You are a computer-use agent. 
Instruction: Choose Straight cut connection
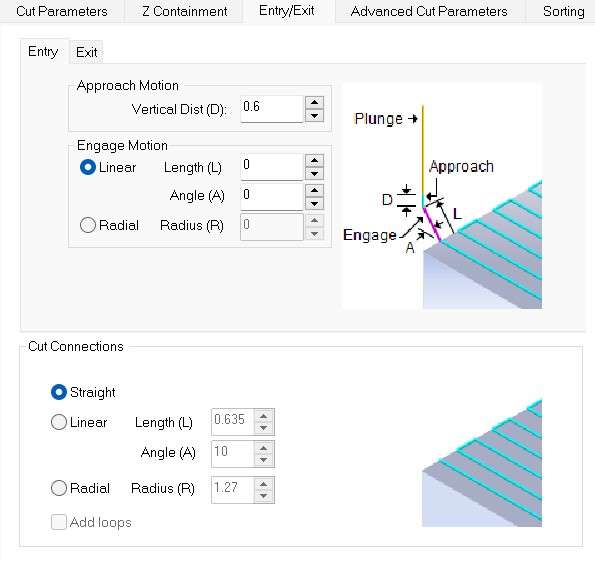coord(59,392)
